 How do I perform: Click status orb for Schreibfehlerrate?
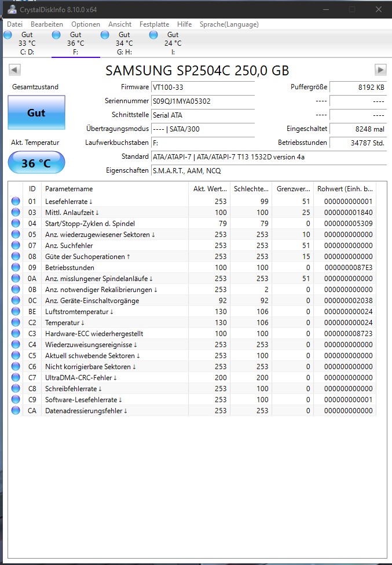(16, 388)
